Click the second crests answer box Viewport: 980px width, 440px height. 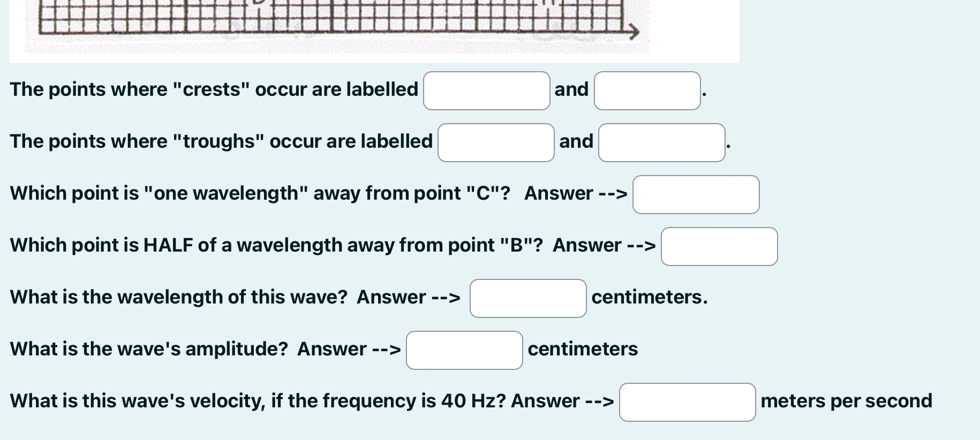pos(647,90)
